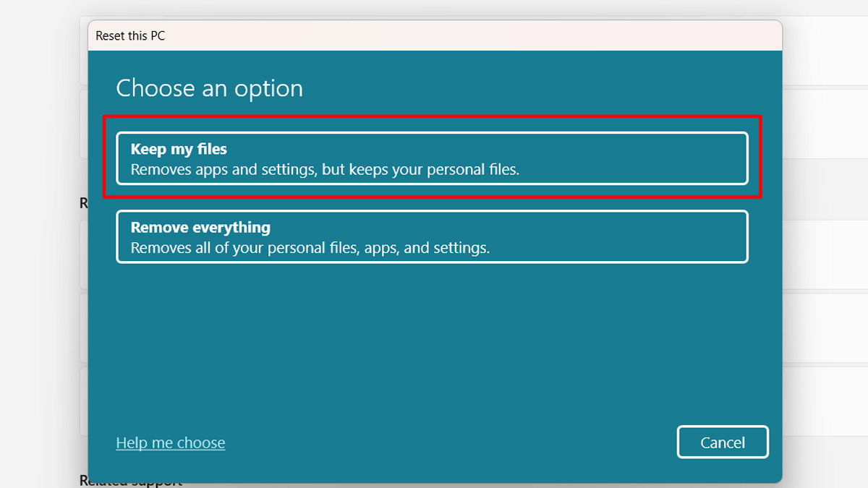Click the Reset this PC window title text
The width and height of the screenshot is (868, 488).
130,35
